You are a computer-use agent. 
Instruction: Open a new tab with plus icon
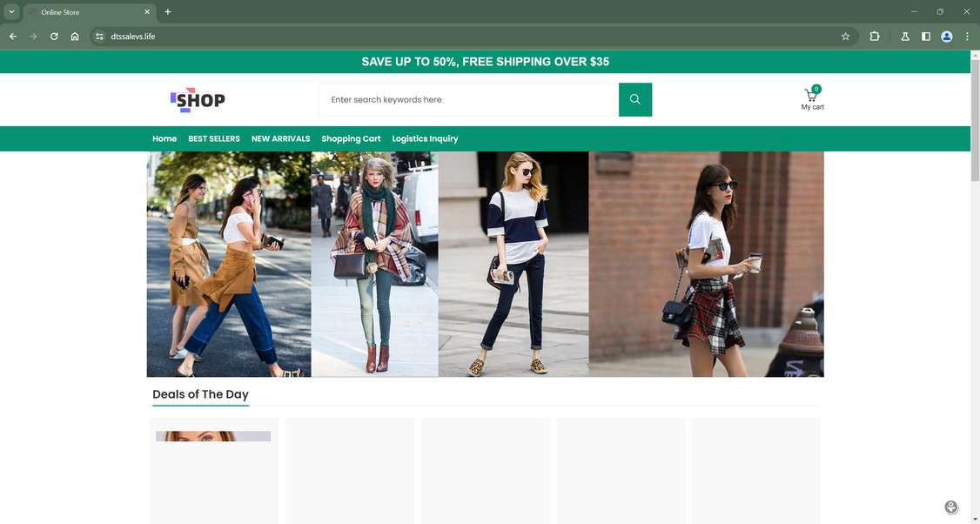coord(167,12)
